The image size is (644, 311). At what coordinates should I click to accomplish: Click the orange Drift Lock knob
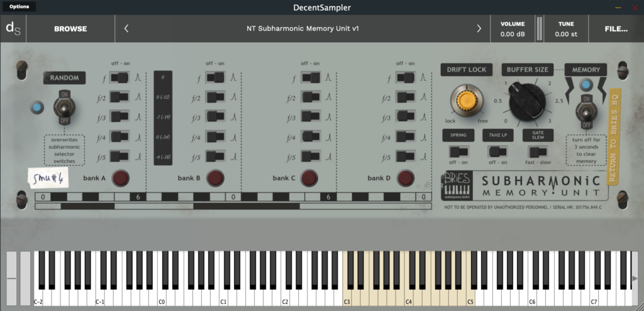click(x=467, y=101)
